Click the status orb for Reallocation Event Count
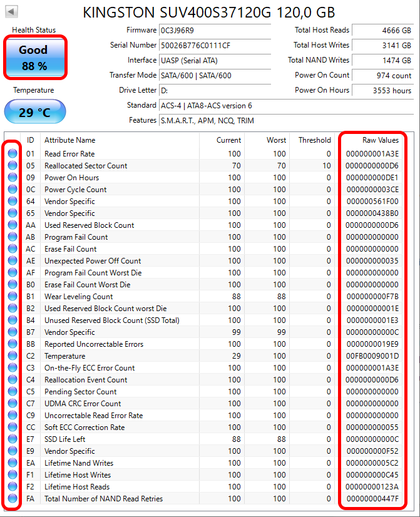Image resolution: width=420 pixels, height=517 pixels. coord(13,379)
